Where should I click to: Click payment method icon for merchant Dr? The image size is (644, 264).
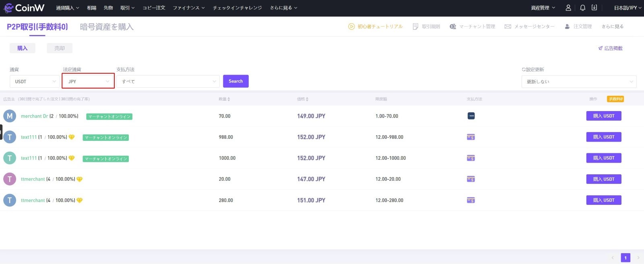tap(471, 116)
